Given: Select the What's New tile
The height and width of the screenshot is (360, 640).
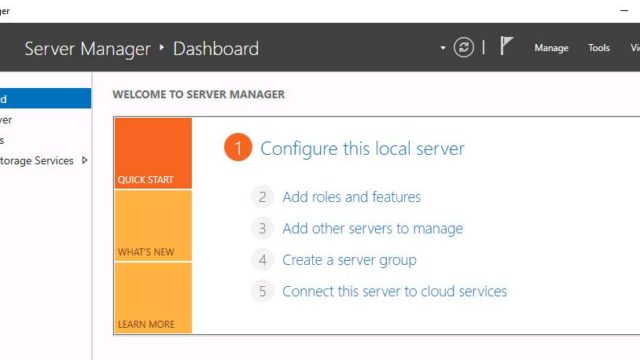Looking at the screenshot, I should point(153,225).
